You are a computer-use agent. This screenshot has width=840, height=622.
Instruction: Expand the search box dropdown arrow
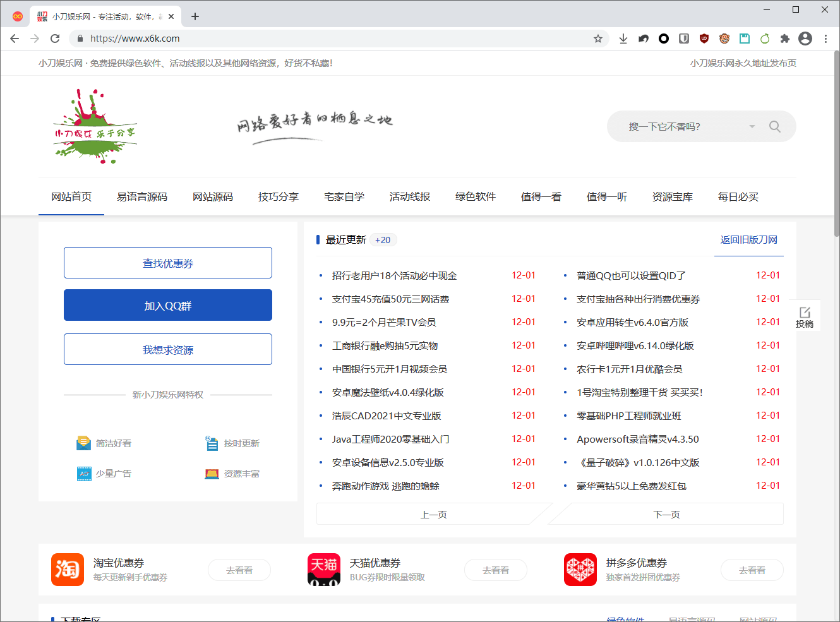(x=752, y=126)
